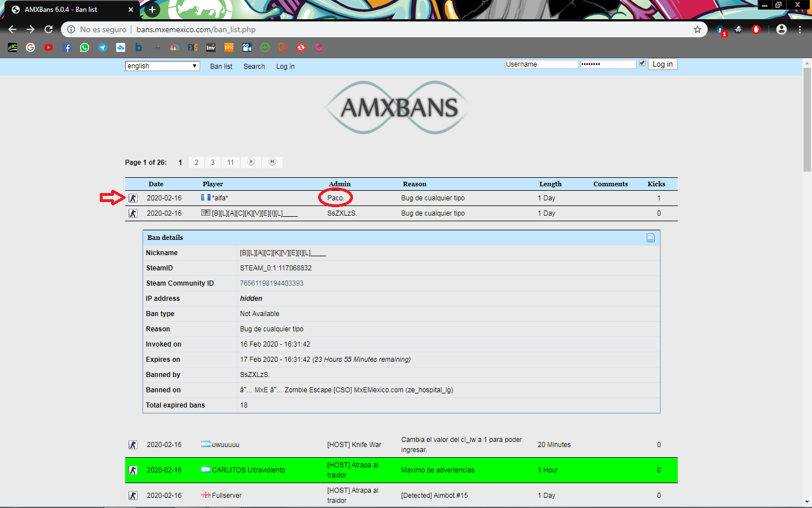This screenshot has height=508, width=812.
Task: Go to page 2 of ban list
Action: (x=196, y=162)
